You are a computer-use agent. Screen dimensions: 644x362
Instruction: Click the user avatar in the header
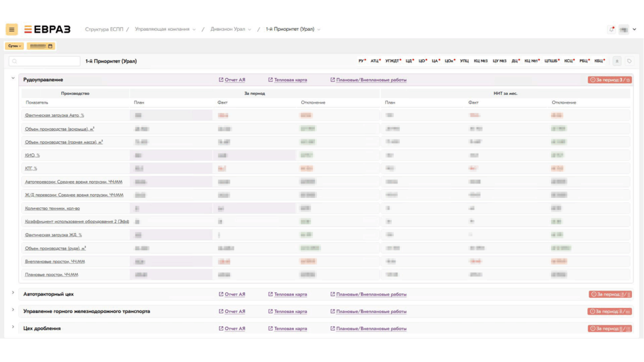point(624,30)
